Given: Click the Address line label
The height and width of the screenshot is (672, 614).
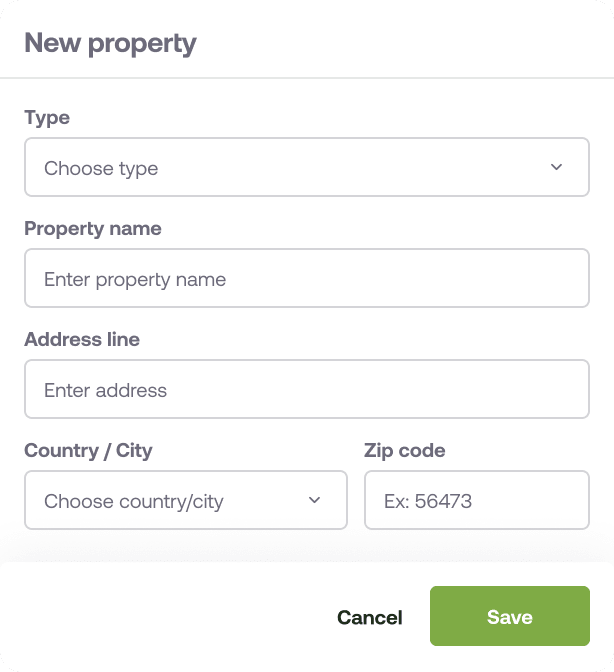Looking at the screenshot, I should (x=82, y=339).
